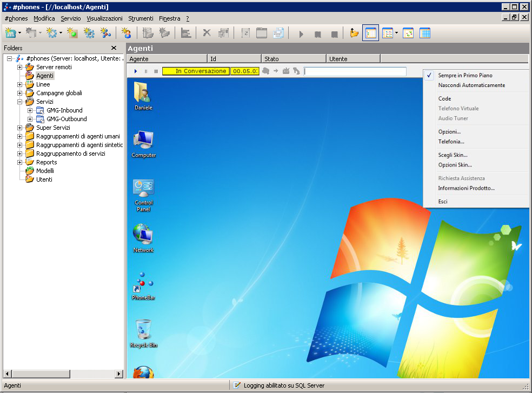532x393 pixels.
Task: Click the icon-grid view toolbar button
Action: tap(387, 33)
